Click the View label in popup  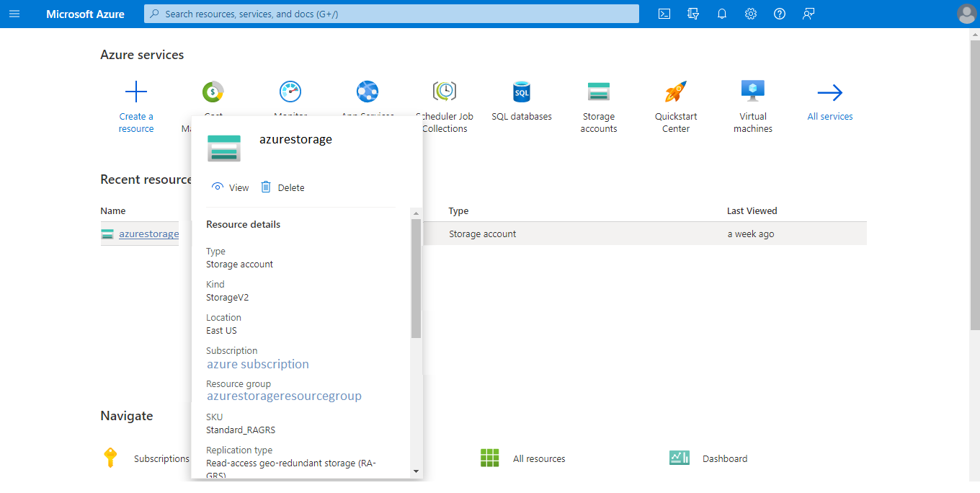click(x=239, y=187)
